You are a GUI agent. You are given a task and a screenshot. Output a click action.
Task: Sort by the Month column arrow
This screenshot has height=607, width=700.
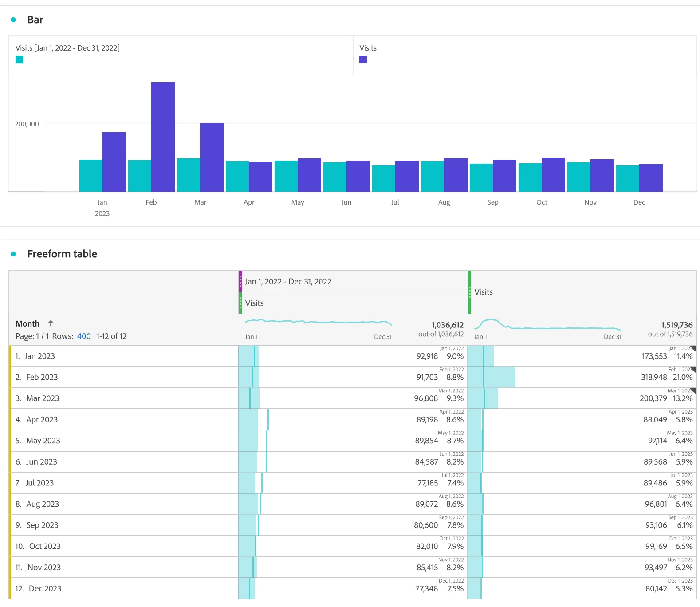click(51, 323)
